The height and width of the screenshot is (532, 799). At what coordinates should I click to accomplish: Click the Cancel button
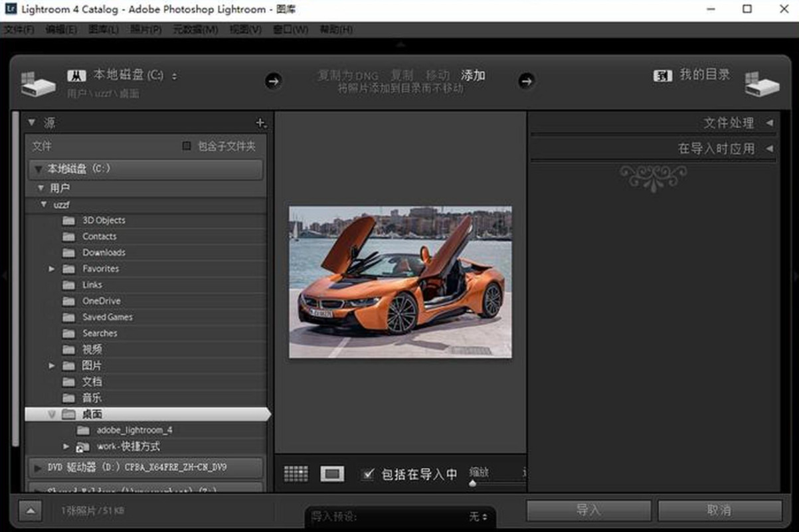pyautogui.click(x=719, y=510)
